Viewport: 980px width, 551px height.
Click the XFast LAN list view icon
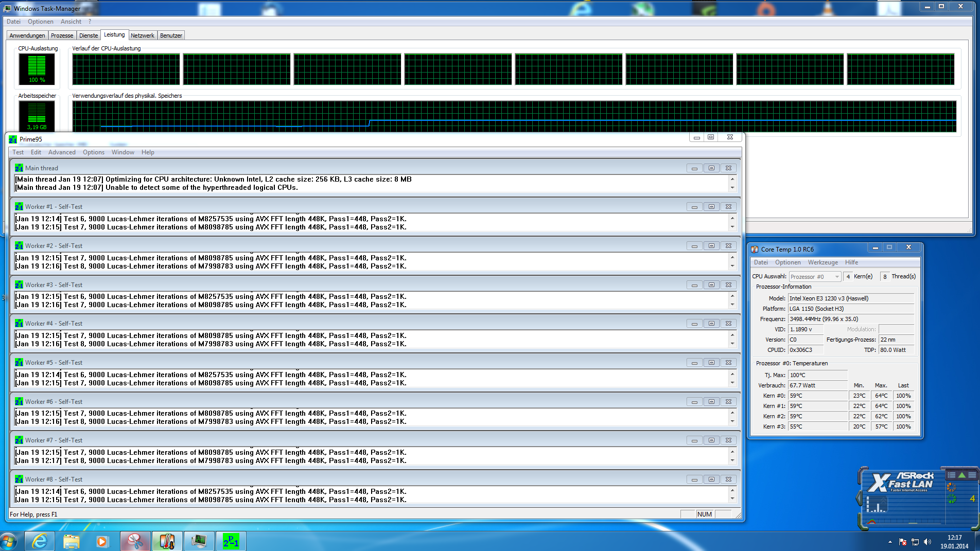click(951, 475)
